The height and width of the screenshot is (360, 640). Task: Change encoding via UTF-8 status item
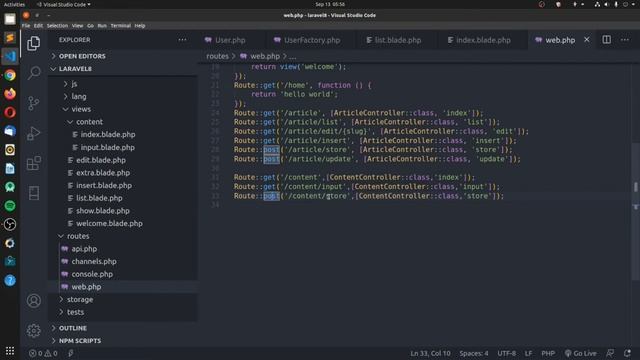pyautogui.click(x=507, y=353)
